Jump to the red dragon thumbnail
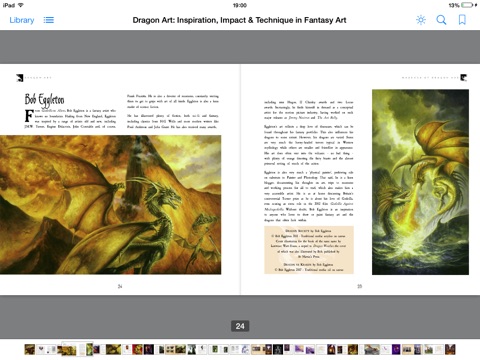Image resolution: width=480 pixels, height=360 pixels. [137, 349]
